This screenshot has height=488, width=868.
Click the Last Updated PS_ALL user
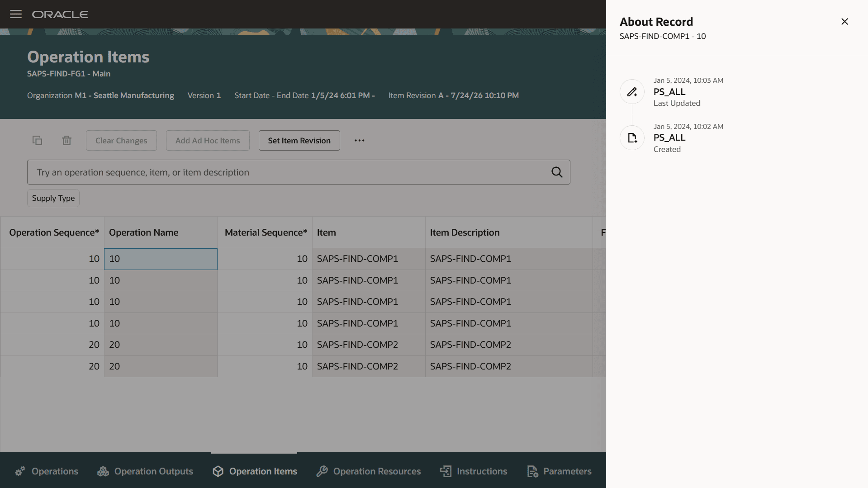click(x=669, y=92)
